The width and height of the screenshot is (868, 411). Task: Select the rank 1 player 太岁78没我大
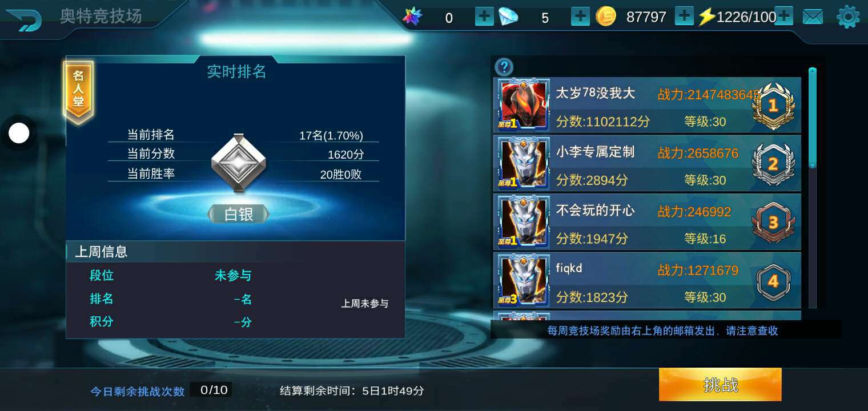(647, 105)
